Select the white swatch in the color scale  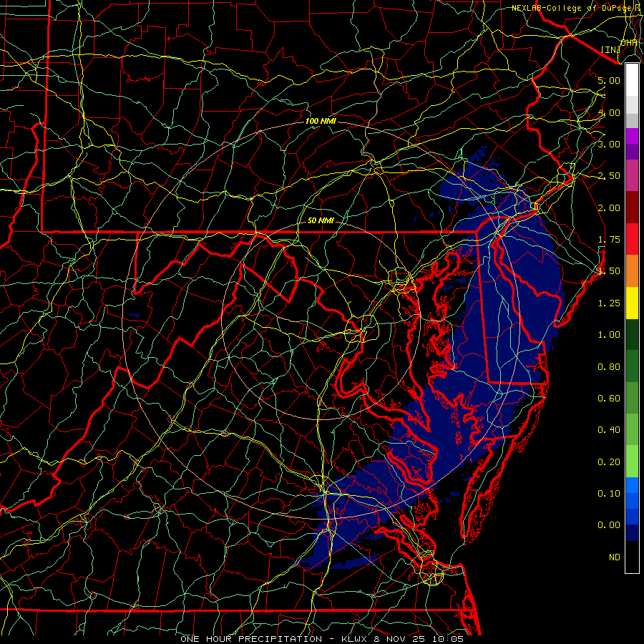point(632,79)
